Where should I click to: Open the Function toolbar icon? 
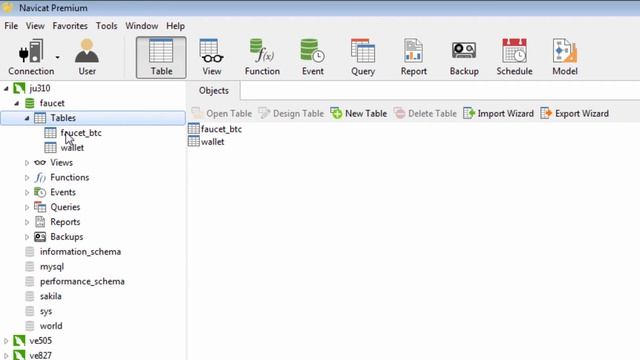point(262,57)
